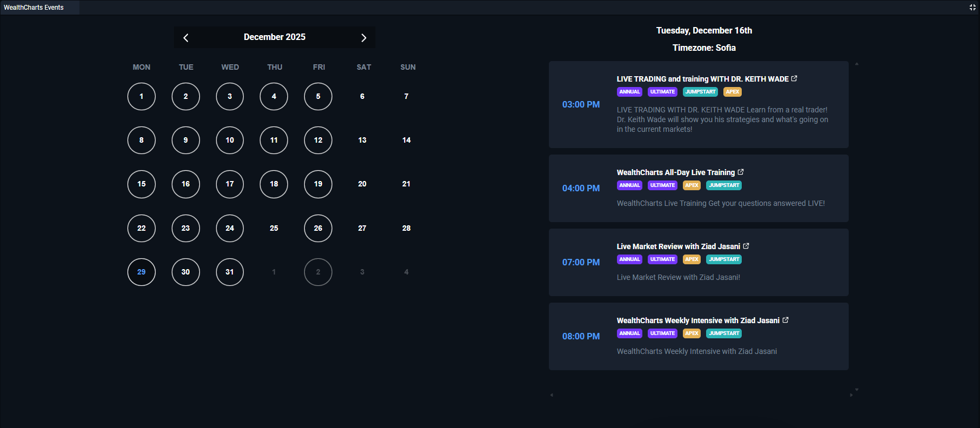
Task: Click Thursday December 25 date
Action: [274, 228]
